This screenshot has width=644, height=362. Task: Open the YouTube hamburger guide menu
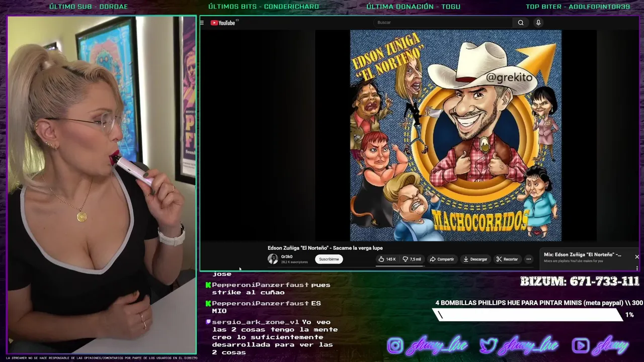pos(202,23)
